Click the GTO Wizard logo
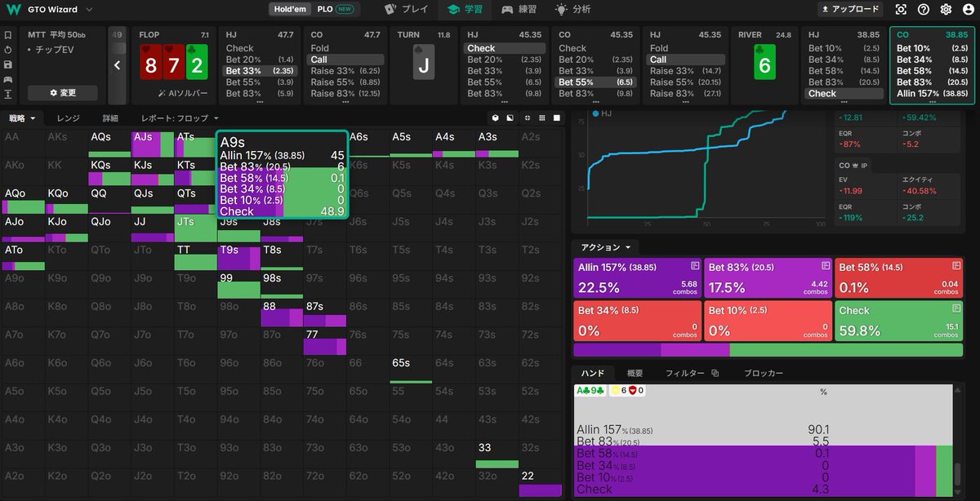 pyautogui.click(x=12, y=10)
